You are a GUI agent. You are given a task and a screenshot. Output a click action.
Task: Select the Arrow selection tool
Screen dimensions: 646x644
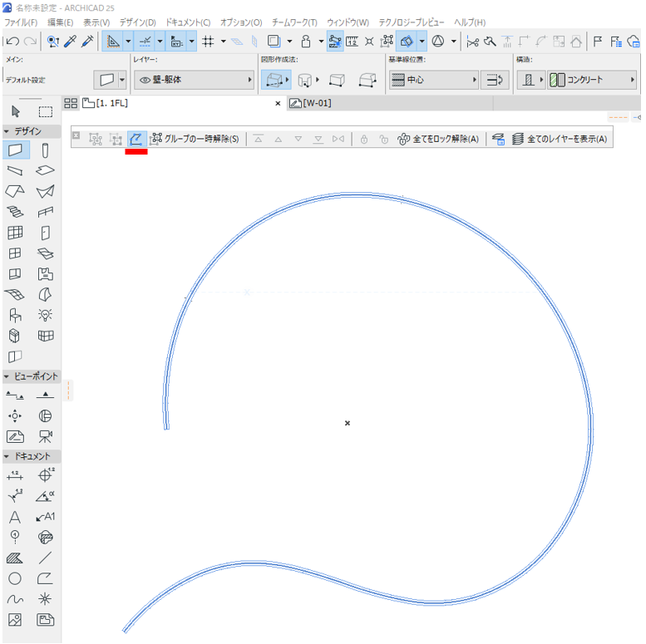click(x=16, y=111)
